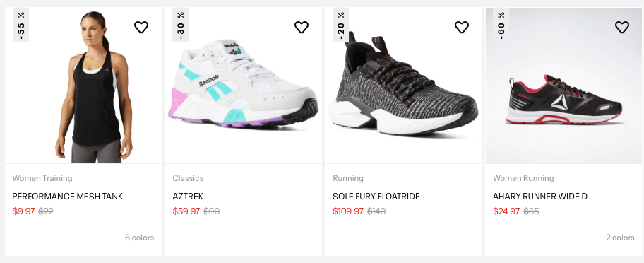The image size is (644, 263).
Task: Click the -30 % badge on Aztrek
Action: click(x=181, y=25)
